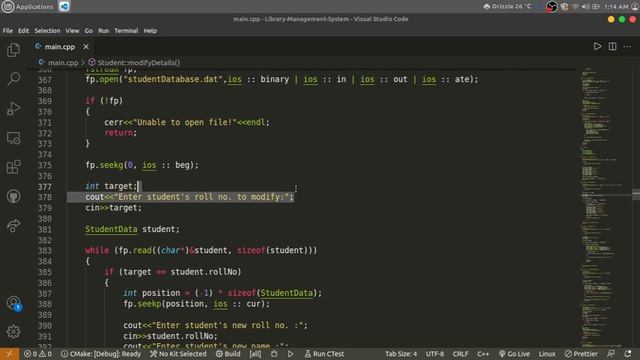
Task: Close the main.cpp tab
Action: (x=86, y=47)
